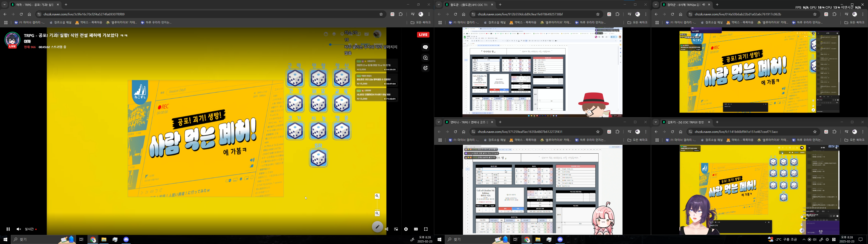Open 장르소설 채널 bookmark in 여까 window
The image size is (868, 244).
(x=60, y=23)
